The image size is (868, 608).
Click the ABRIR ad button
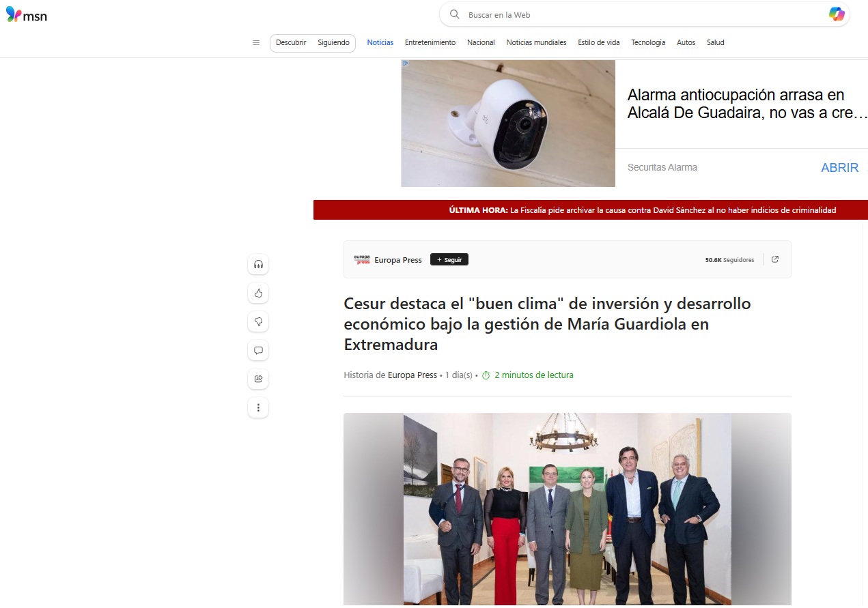[x=839, y=168]
